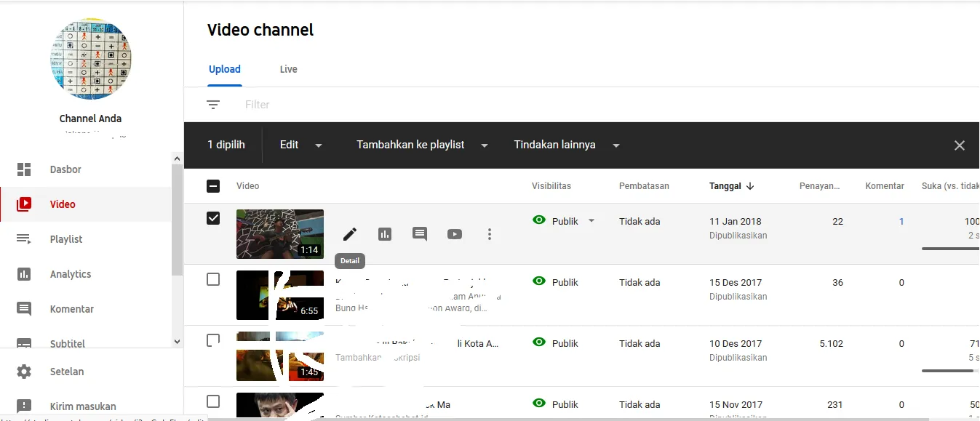The image size is (980, 421).
Task: Click into the Filter input field
Action: (x=437, y=105)
